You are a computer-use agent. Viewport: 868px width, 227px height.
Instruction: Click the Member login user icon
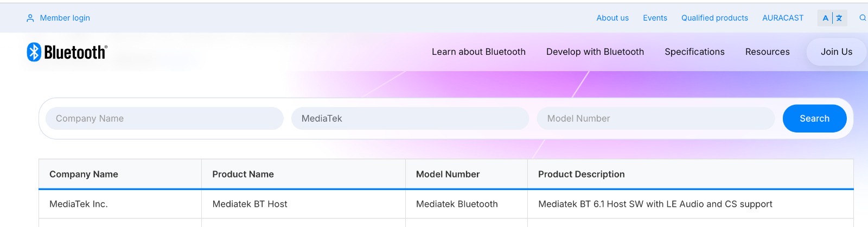point(30,18)
